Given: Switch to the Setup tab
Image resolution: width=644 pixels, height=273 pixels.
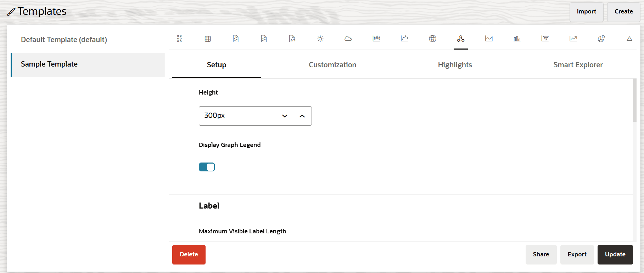Looking at the screenshot, I should coord(217,65).
